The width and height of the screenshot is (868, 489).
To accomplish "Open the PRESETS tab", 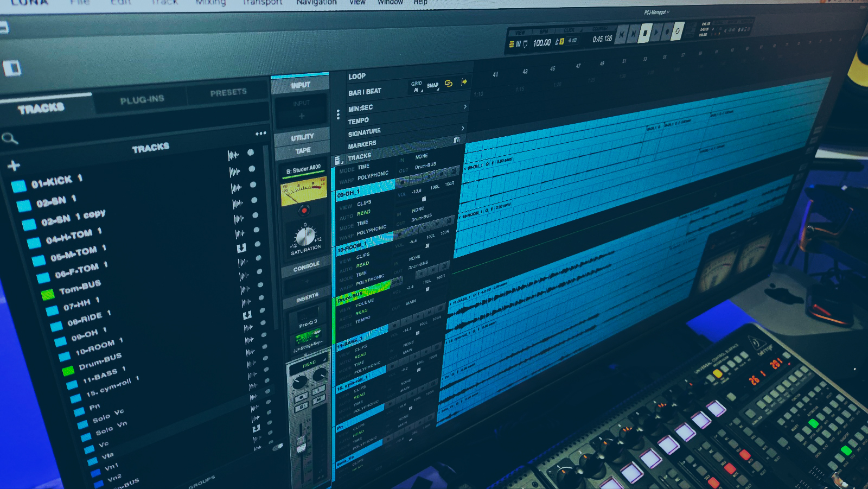I will (x=228, y=93).
